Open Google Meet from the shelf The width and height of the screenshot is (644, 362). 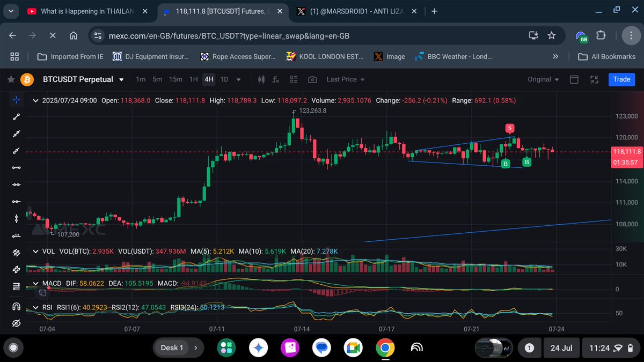pos(353,348)
